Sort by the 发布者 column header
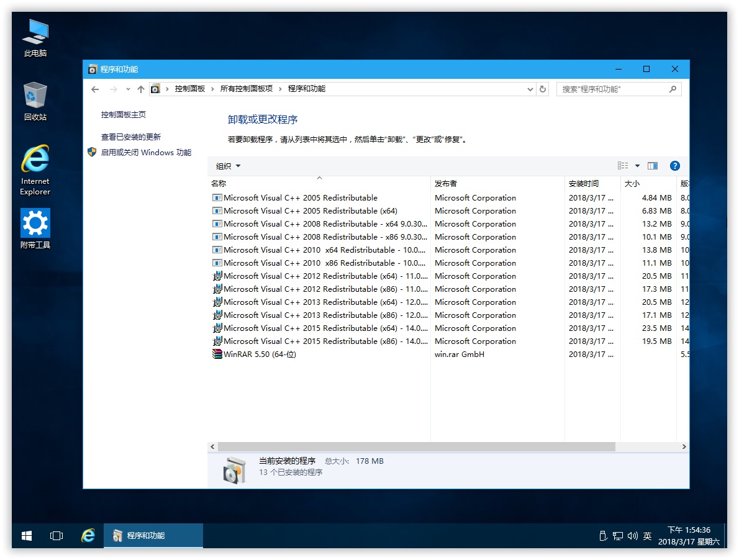The width and height of the screenshot is (739, 560). tap(497, 183)
